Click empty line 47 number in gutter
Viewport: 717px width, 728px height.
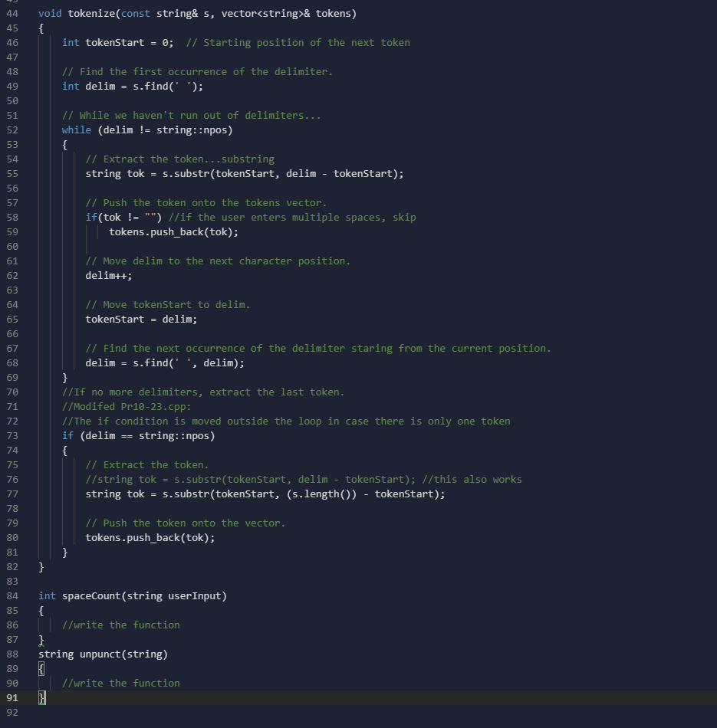(x=12, y=57)
